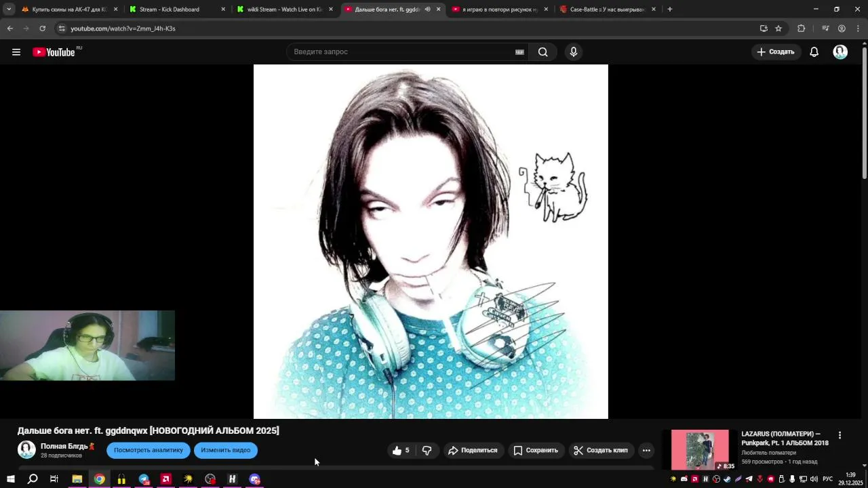Switch to 'wikli Stream - Watch Live' tab

[x=283, y=9]
